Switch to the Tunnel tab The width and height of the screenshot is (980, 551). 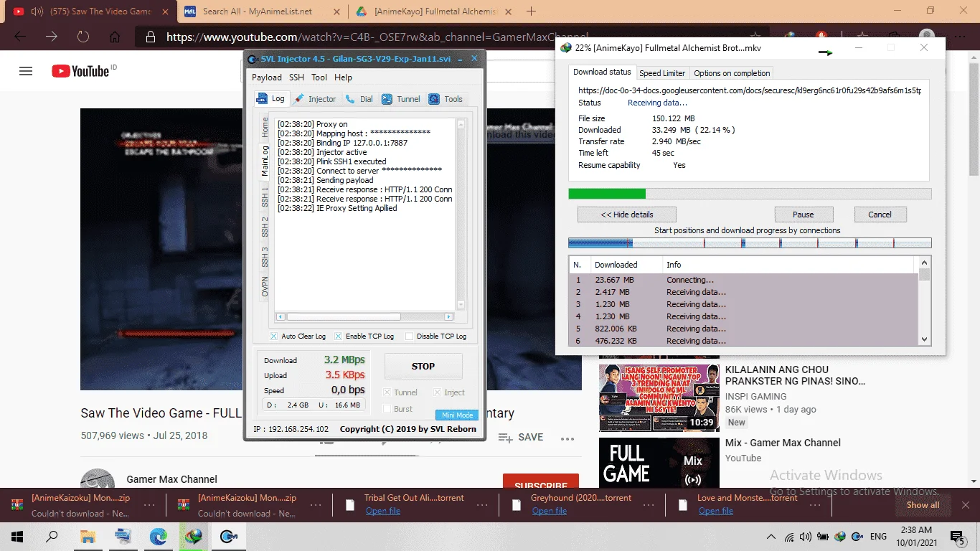pyautogui.click(x=401, y=99)
